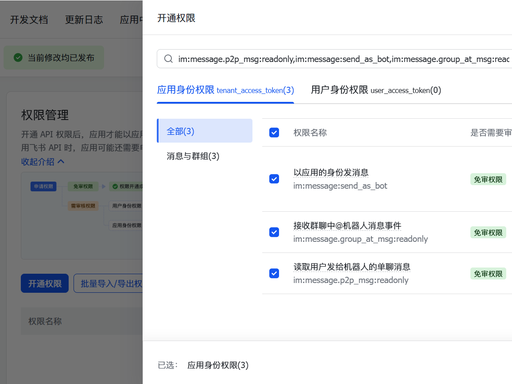The height and width of the screenshot is (384, 512).
Task: Click im:message:send_as_bot permission code
Action: click(340, 186)
